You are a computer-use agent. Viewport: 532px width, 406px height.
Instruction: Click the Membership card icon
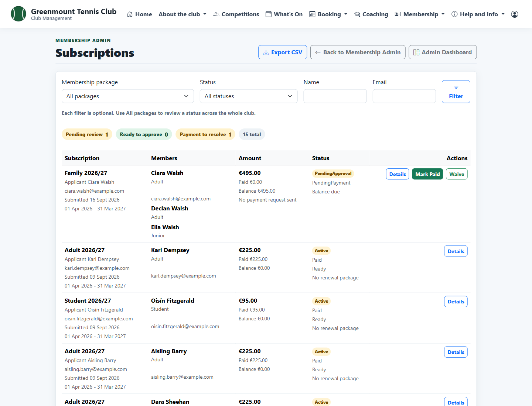coord(398,14)
